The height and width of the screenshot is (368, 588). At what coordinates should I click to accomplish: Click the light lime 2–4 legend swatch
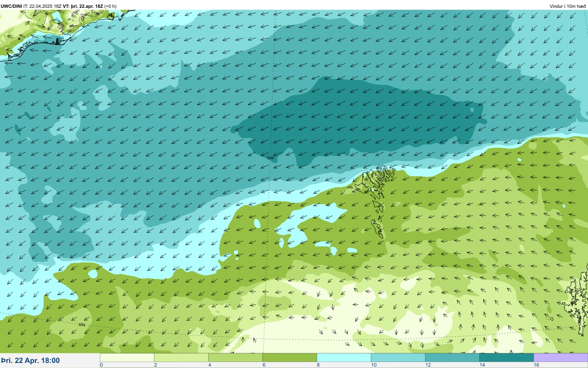point(181,357)
